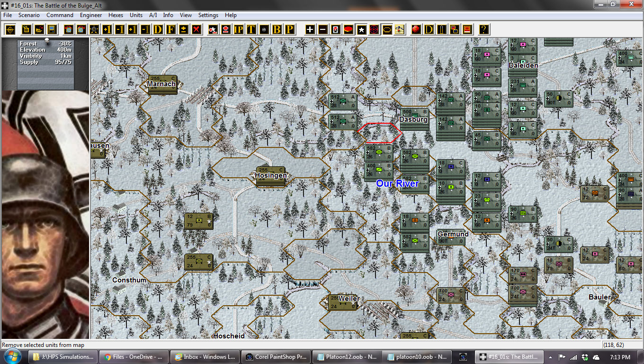Click the Supply 95/75 terrain info line
Image resolution: width=644 pixels, height=364 pixels.
click(45, 62)
